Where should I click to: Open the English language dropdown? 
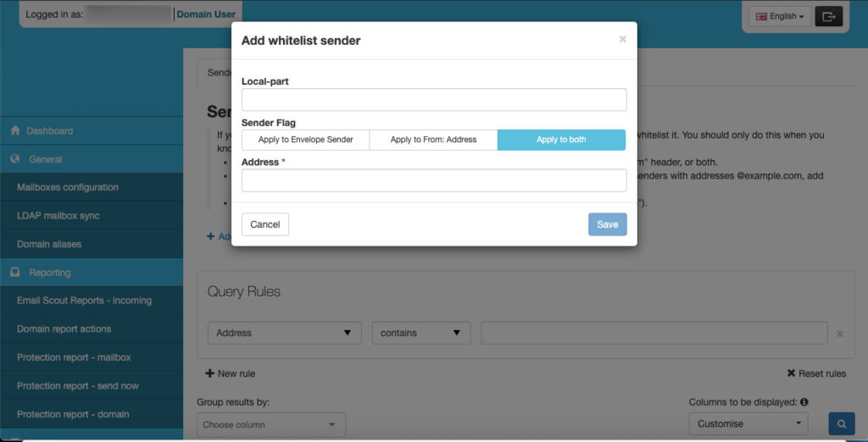[780, 16]
